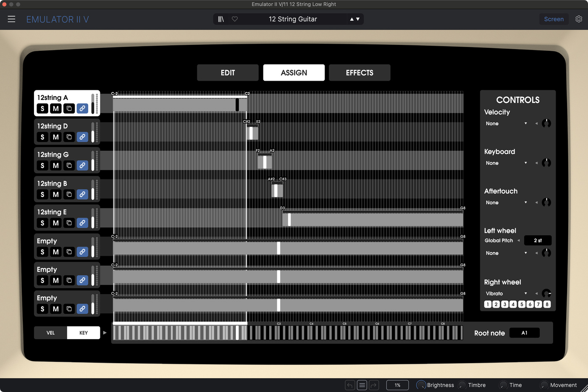The image size is (588, 392).
Task: Click the Velocity amount knob
Action: (x=546, y=124)
